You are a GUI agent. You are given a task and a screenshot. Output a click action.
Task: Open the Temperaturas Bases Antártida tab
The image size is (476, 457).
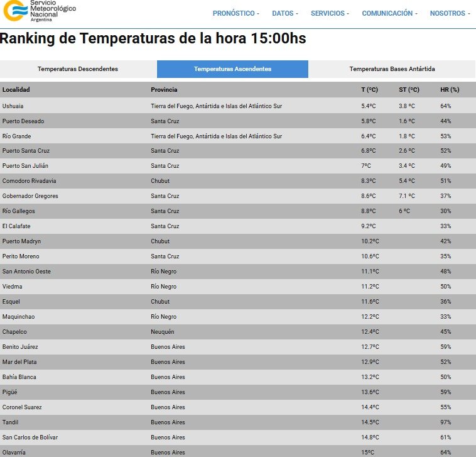click(392, 69)
